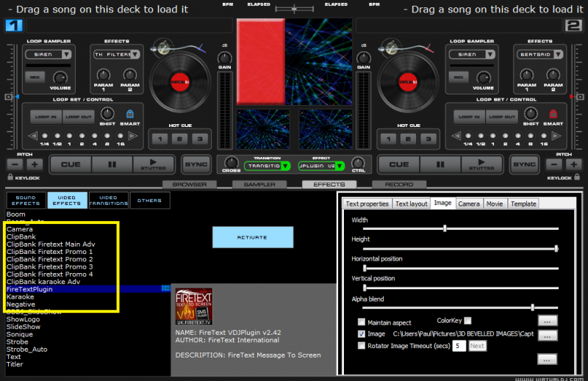Double right deck loop with right arrow
Viewport: 588px width, 381px height.
pos(556,136)
